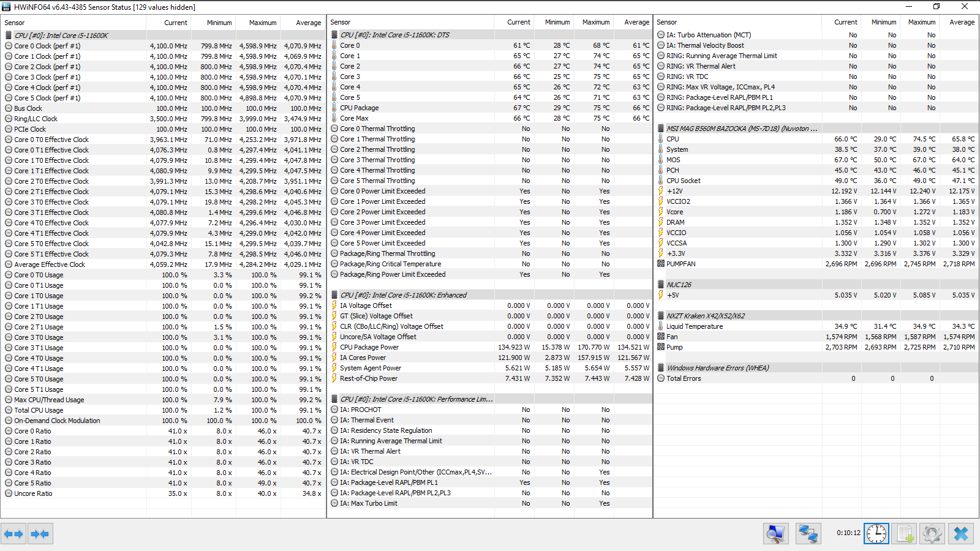Start logging with the sheet-plus icon
Image resolution: width=980 pixels, height=551 pixels.
905,534
